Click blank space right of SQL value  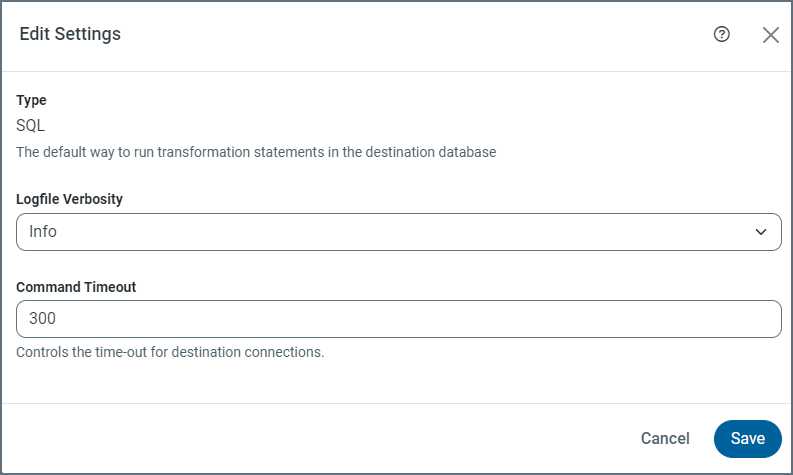coord(400,126)
